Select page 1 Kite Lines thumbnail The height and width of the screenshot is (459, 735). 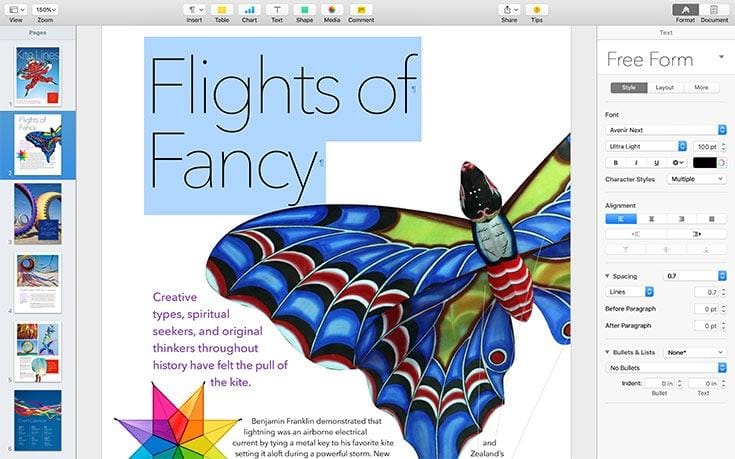click(38, 76)
